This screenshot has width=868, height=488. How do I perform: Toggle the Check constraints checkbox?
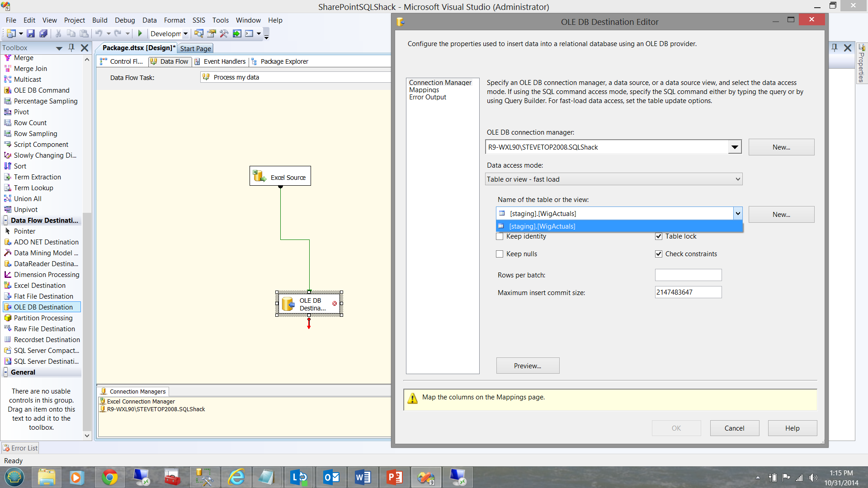tap(659, 254)
